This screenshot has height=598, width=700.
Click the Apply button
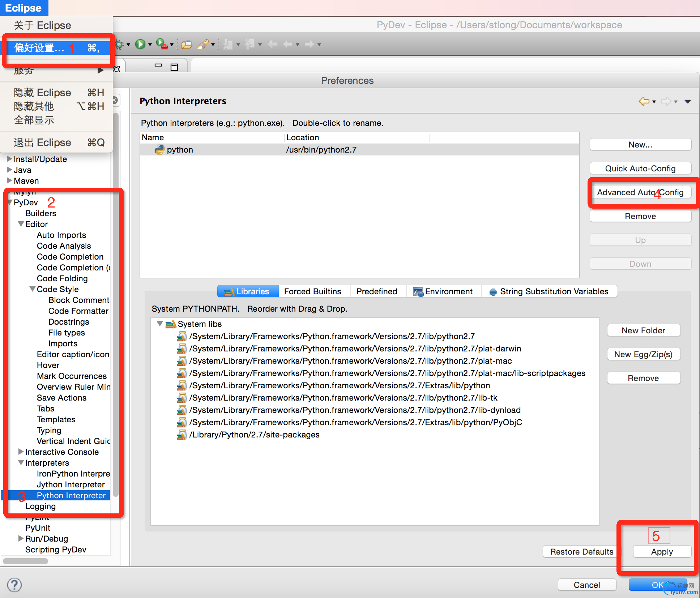point(662,552)
